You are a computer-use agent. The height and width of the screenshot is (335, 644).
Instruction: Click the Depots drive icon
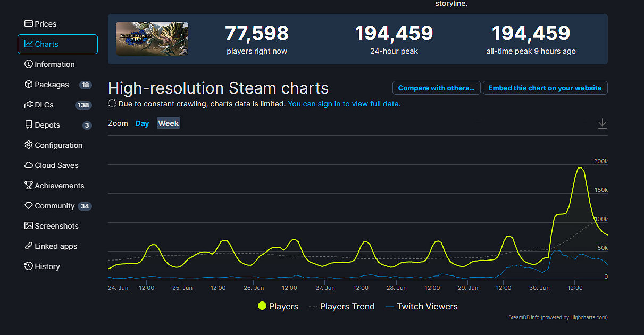[x=29, y=125]
